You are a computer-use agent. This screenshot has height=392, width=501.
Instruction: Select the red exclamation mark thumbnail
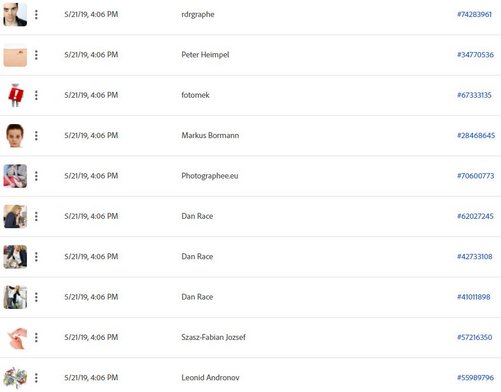[x=15, y=95]
